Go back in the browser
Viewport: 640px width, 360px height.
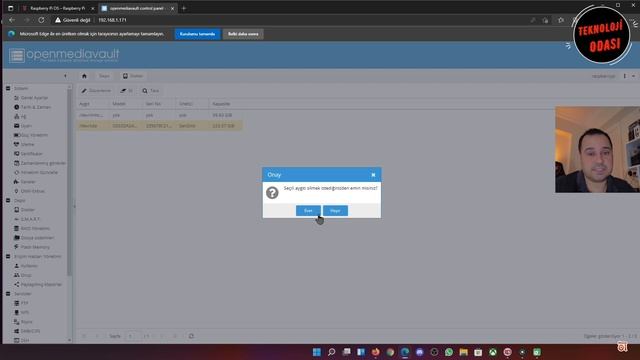click(12, 20)
